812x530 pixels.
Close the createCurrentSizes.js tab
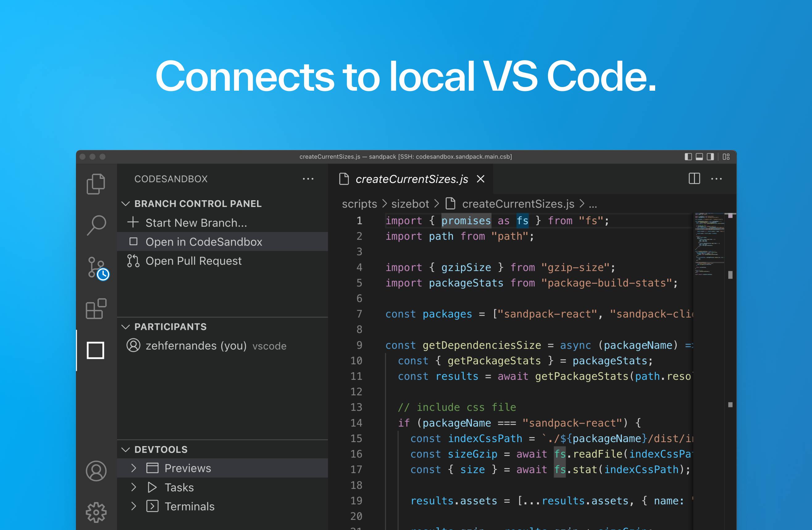[481, 179]
